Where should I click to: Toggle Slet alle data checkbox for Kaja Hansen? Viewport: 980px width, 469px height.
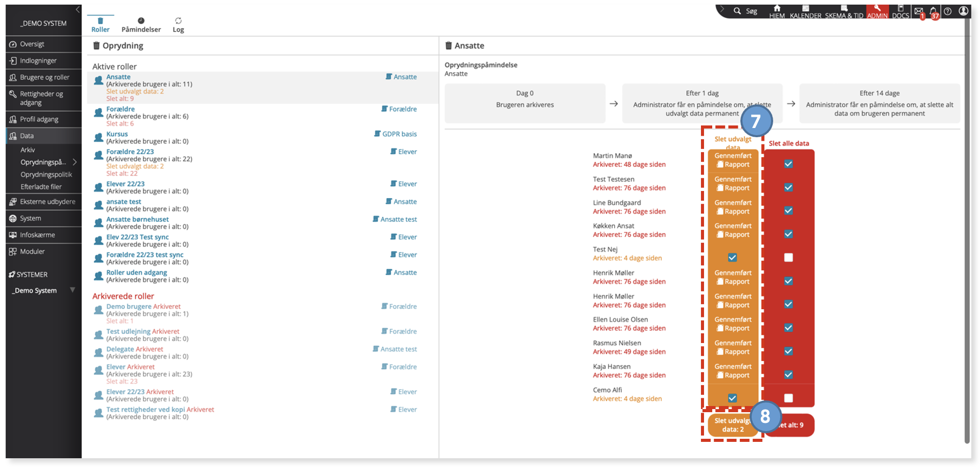click(x=789, y=375)
